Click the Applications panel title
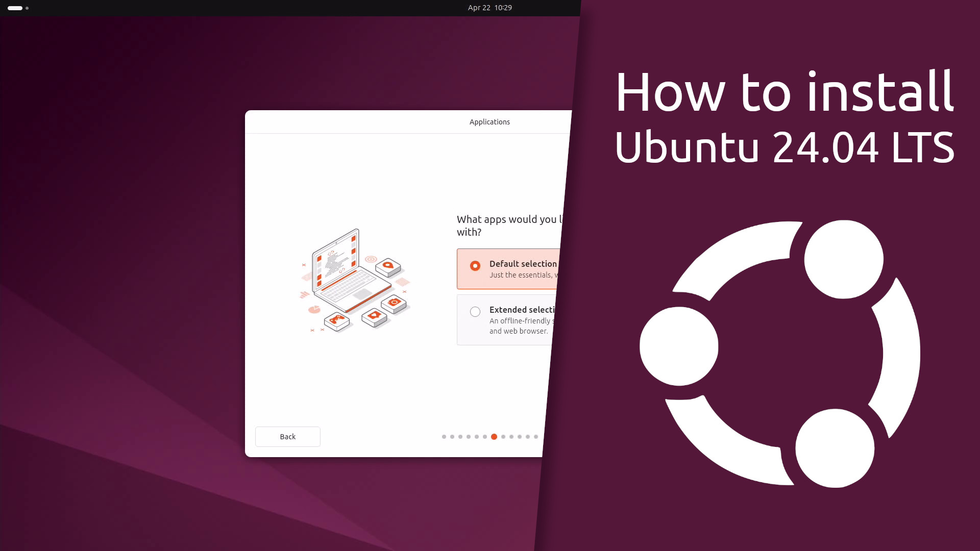980x551 pixels. pos(489,122)
